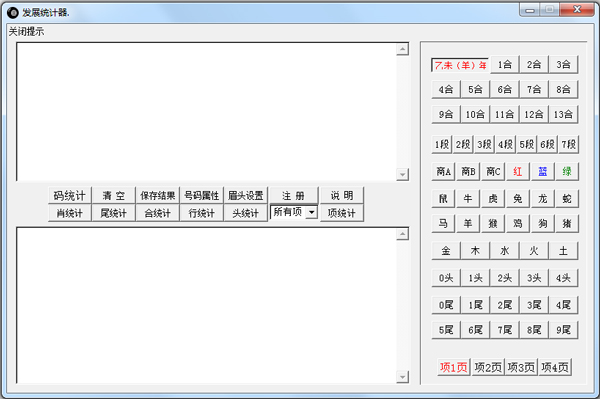Screen dimensions: 600x399
Task: Select the 羊 zodiac button
Action: pyautogui.click(x=468, y=223)
